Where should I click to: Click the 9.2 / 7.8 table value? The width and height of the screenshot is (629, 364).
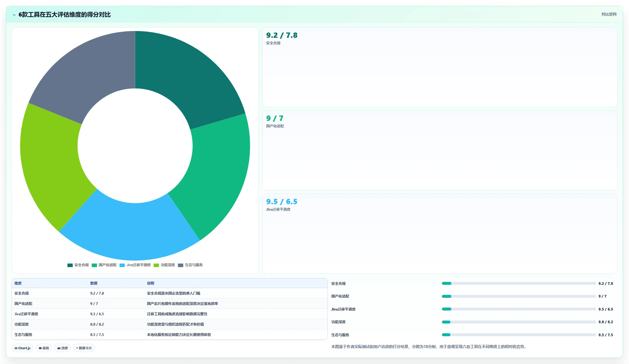coord(97,293)
